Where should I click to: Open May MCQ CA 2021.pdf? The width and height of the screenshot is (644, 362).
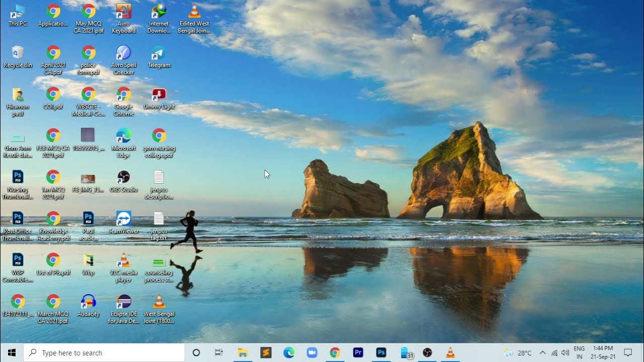[x=89, y=19]
